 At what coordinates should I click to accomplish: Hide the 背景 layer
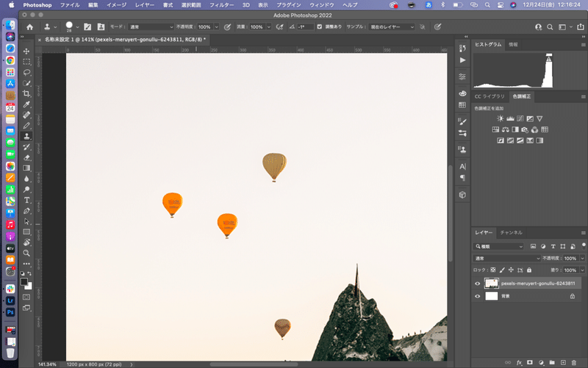pyautogui.click(x=477, y=297)
